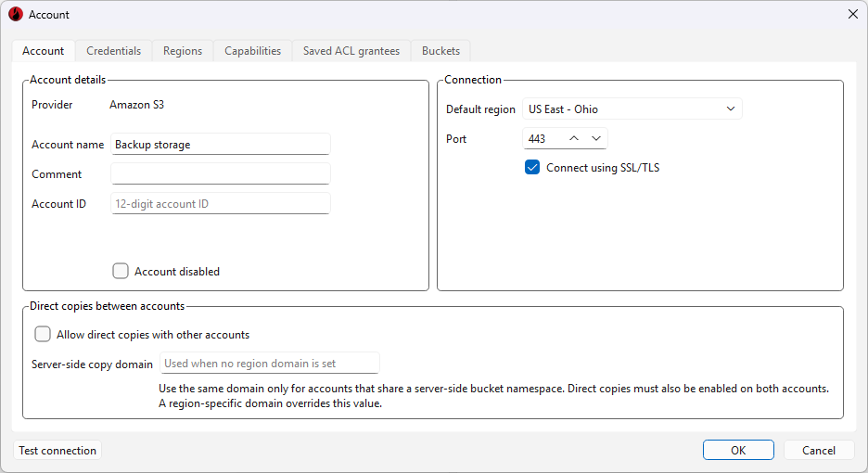Switch to the Account tab

tap(44, 51)
